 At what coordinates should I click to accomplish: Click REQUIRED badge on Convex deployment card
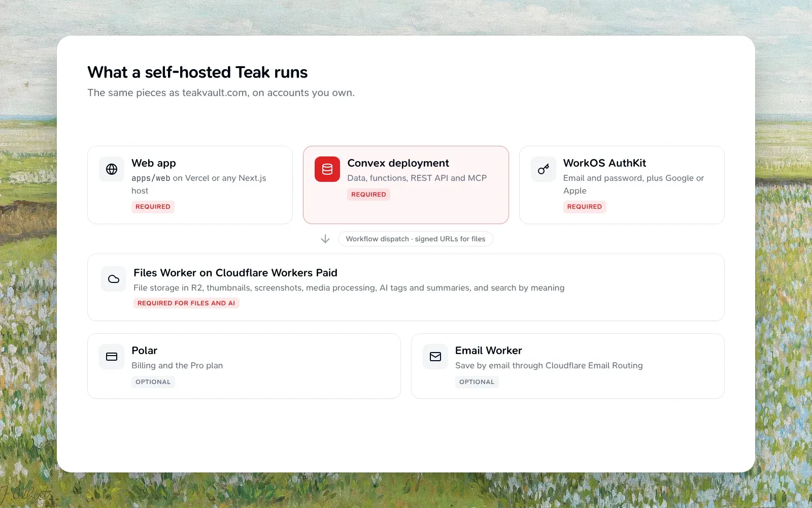click(369, 195)
